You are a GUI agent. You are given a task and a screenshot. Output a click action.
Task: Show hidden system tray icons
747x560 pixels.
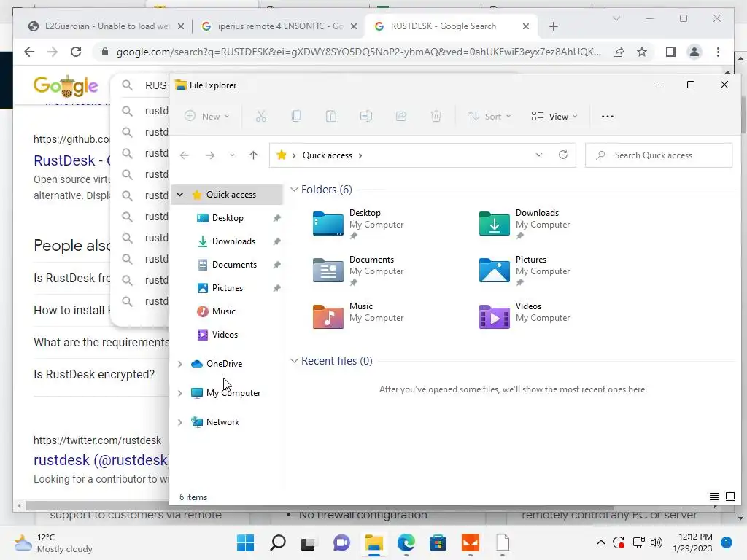[x=601, y=542]
